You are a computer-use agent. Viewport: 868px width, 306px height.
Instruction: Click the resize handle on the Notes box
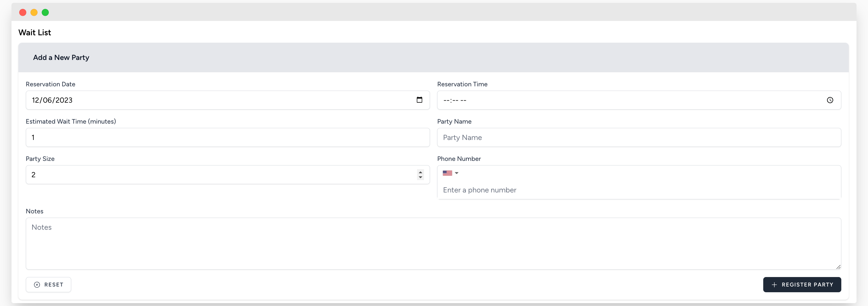pos(838,267)
